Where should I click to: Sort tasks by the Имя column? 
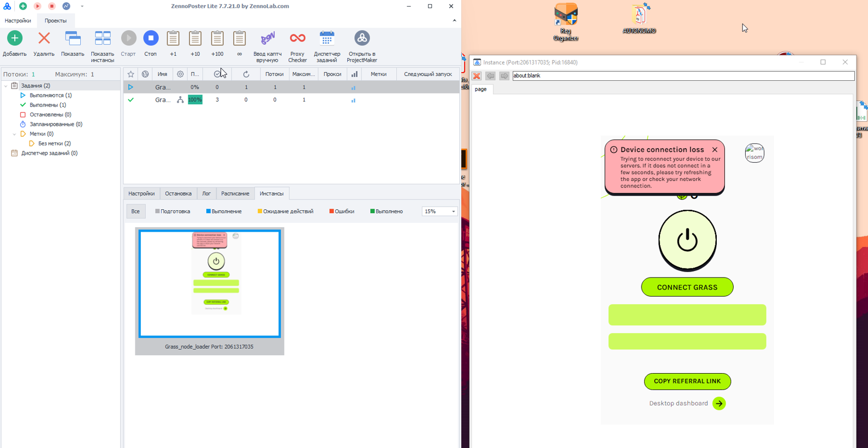coord(163,74)
